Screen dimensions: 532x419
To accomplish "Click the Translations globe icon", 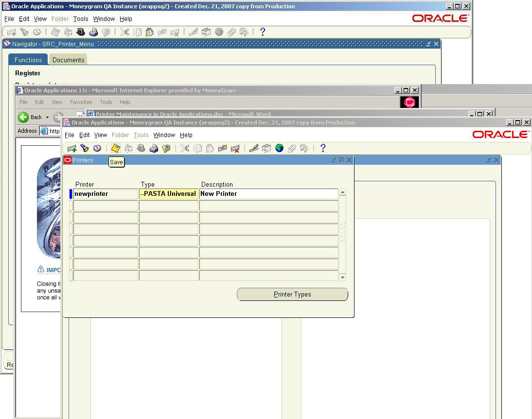I will 279,148.
